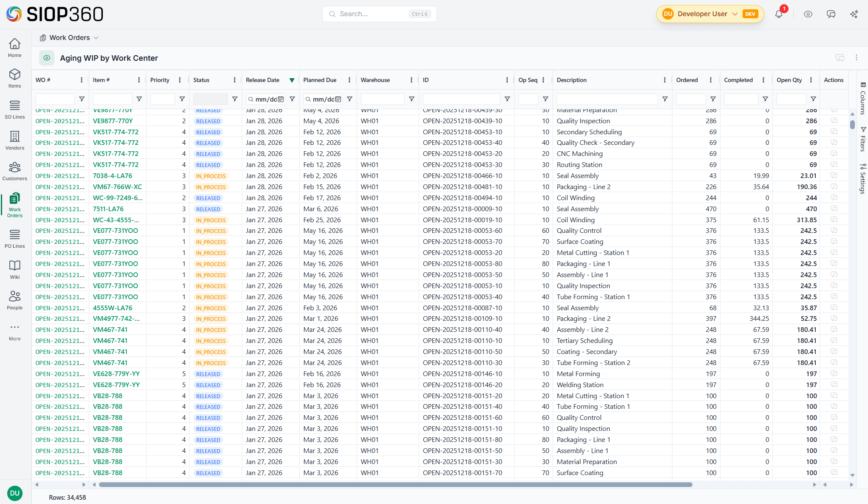Click the horizontal scrollbar under the grid
The height and width of the screenshot is (504, 868).
click(x=395, y=484)
